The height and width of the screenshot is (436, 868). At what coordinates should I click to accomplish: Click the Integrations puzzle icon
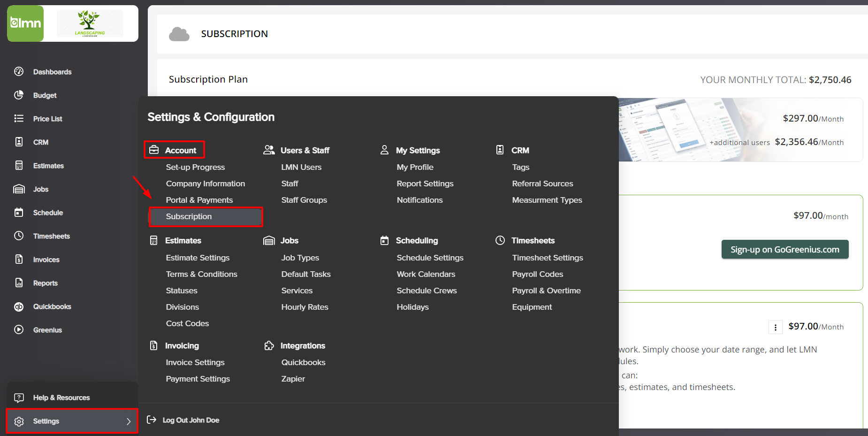[269, 345]
